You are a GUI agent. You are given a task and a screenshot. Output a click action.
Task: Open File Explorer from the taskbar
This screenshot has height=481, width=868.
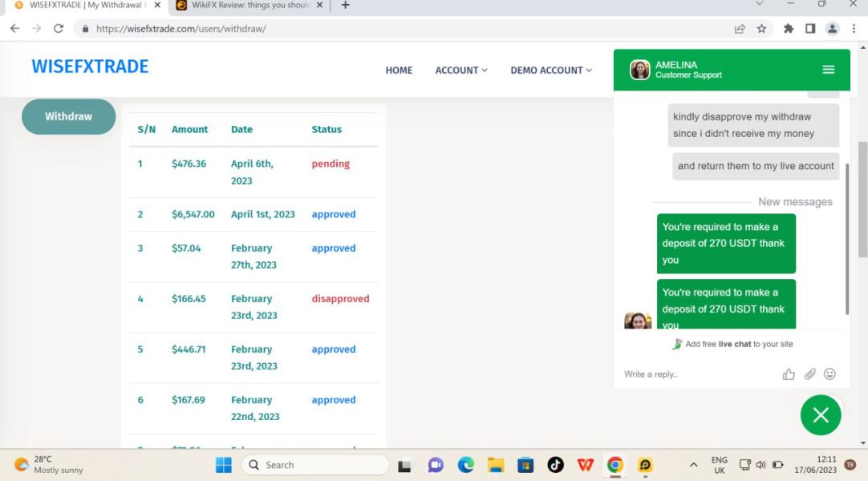point(496,466)
